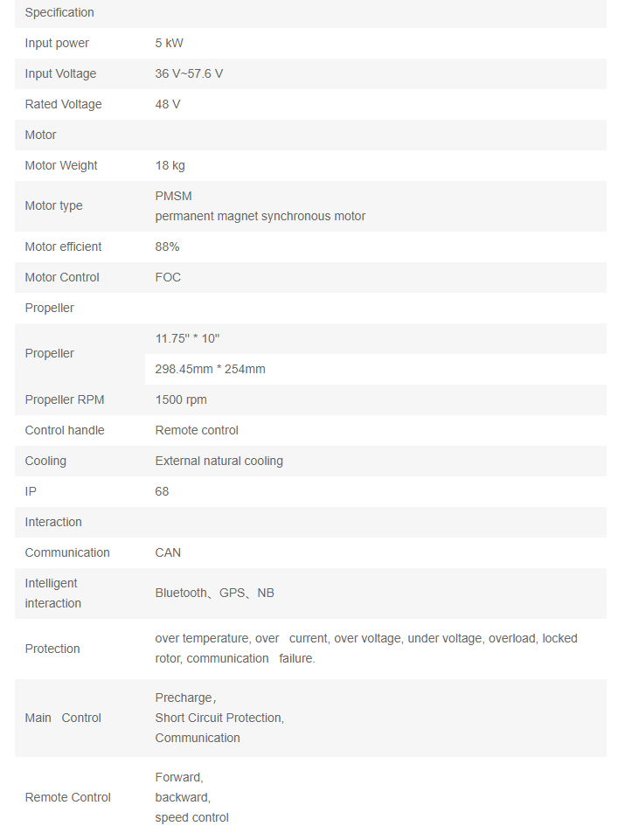Click the Input Voltage row label
Image resolution: width=625 pixels, height=840 pixels.
(60, 74)
